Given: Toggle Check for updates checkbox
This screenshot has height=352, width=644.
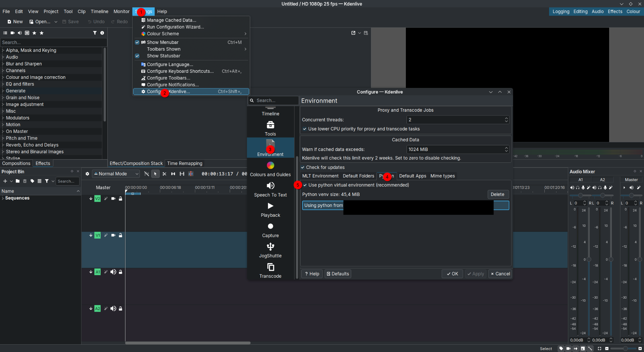Looking at the screenshot, I should click(303, 167).
